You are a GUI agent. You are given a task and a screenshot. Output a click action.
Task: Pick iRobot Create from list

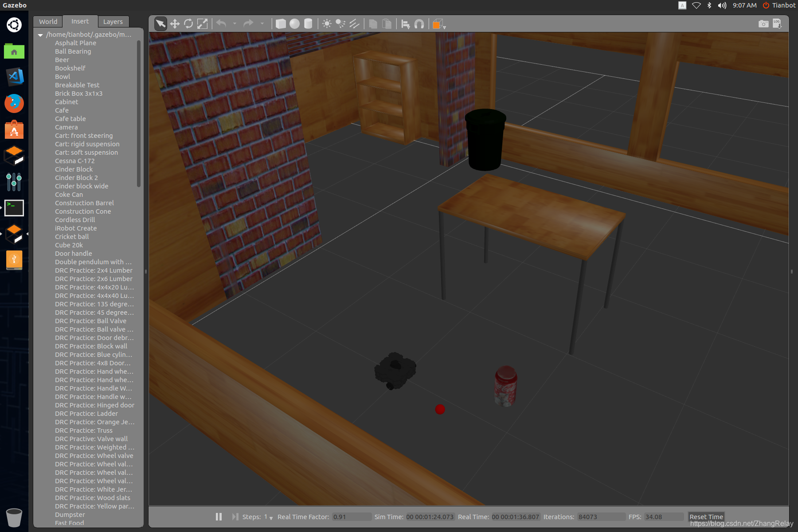pos(76,228)
